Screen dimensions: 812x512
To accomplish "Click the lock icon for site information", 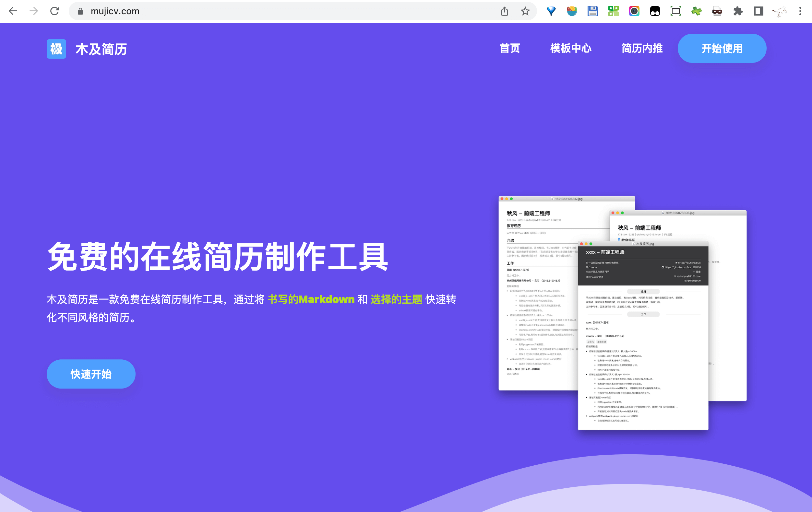I will [x=80, y=11].
